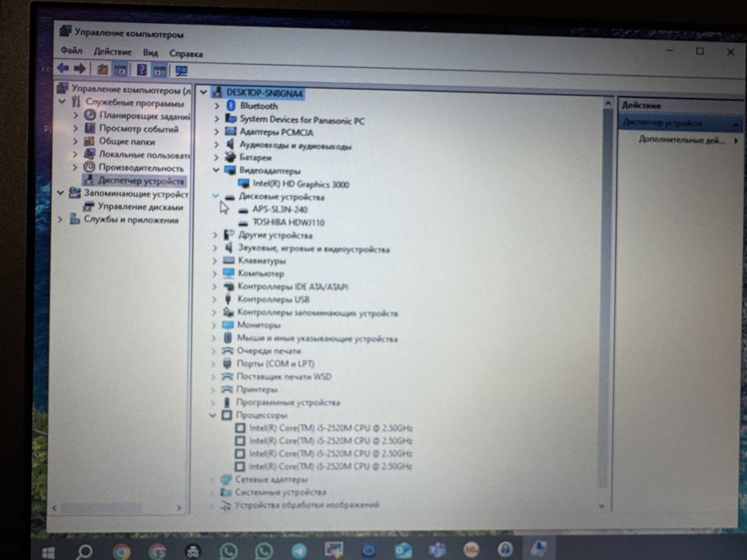This screenshot has height=560, width=747.
Task: Collapse the DESKTOP-SN8GNA4 root node
Action: coord(203,92)
